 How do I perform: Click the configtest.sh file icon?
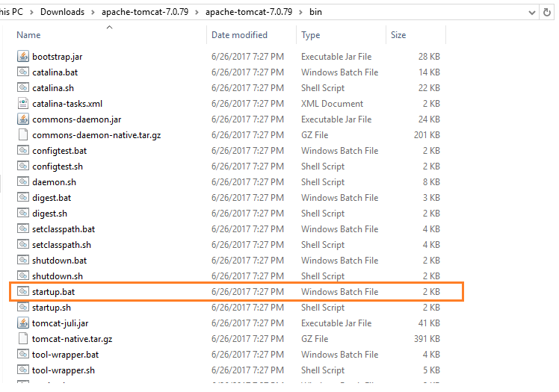point(23,166)
